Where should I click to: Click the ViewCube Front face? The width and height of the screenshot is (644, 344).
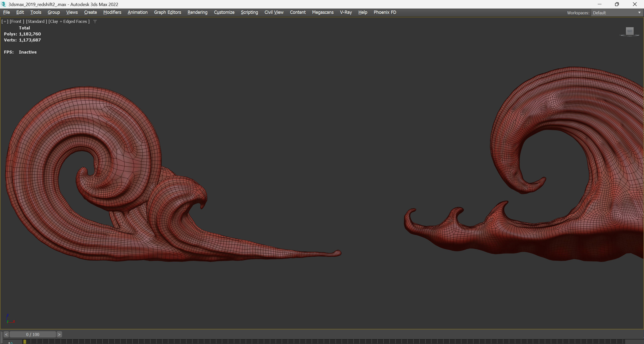point(630,31)
